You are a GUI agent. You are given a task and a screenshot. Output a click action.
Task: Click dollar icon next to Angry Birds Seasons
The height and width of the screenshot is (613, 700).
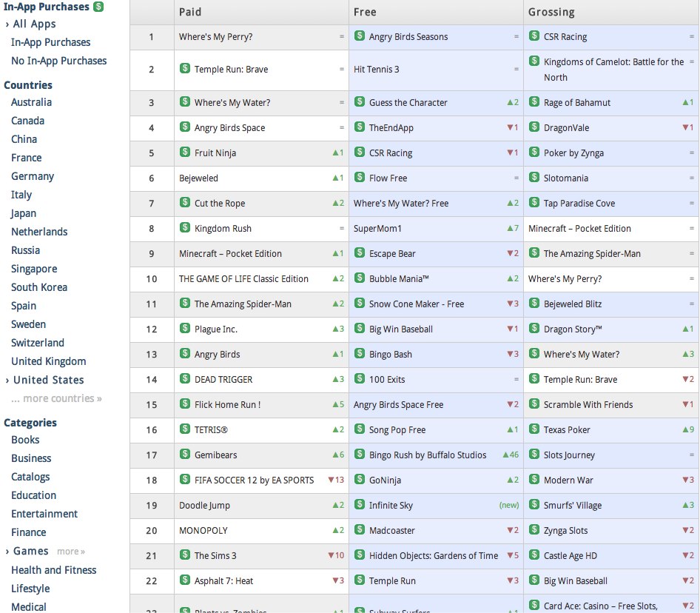pos(360,36)
